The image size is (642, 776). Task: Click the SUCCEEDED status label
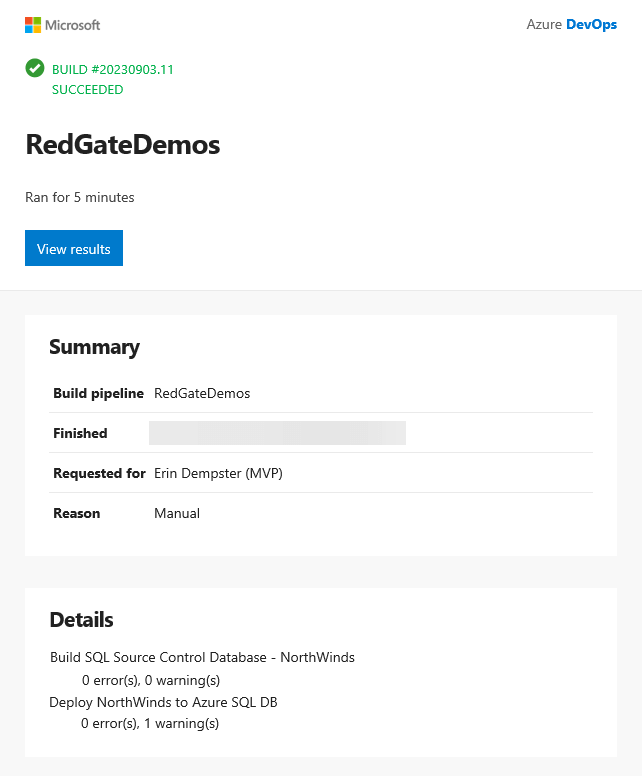(88, 89)
